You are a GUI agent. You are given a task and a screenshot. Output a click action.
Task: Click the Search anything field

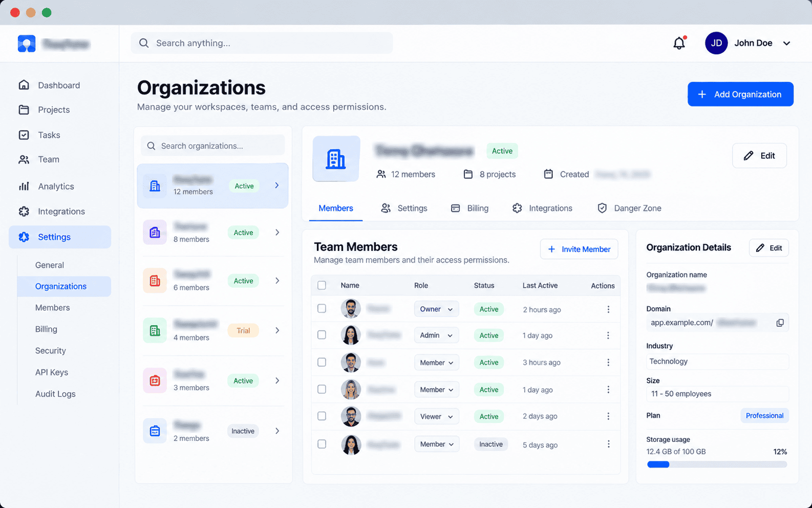tap(262, 43)
